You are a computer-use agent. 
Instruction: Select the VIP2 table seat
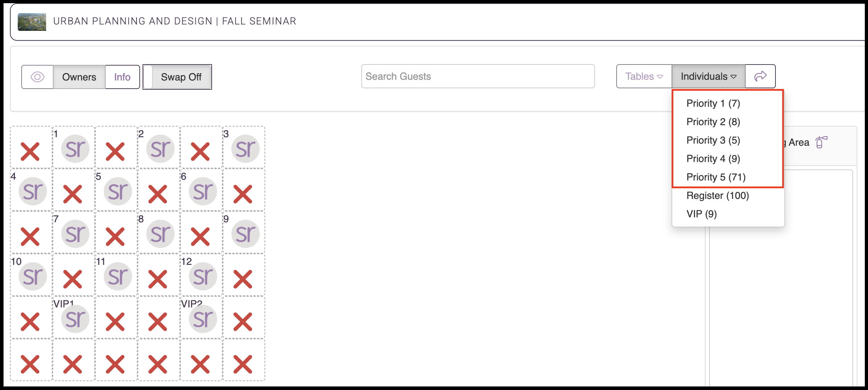(203, 319)
